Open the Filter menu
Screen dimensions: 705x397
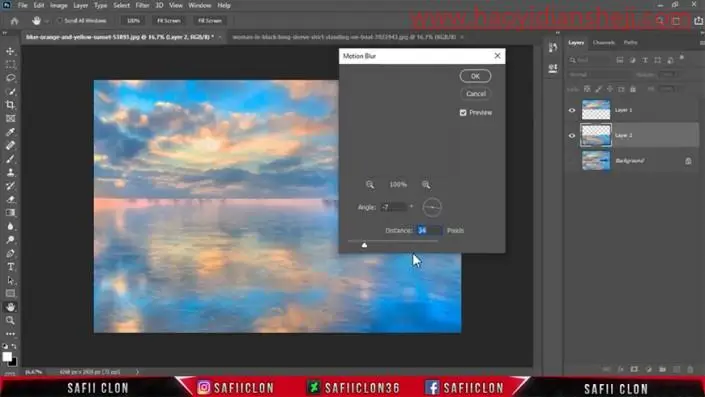(142, 5)
